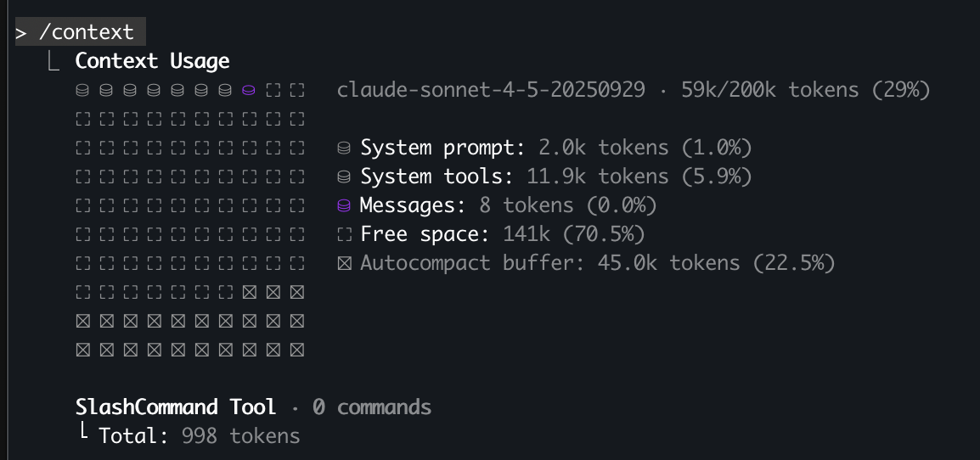
Task: Click the Autocompact buffer 45.0k tokens label
Action: click(597, 263)
